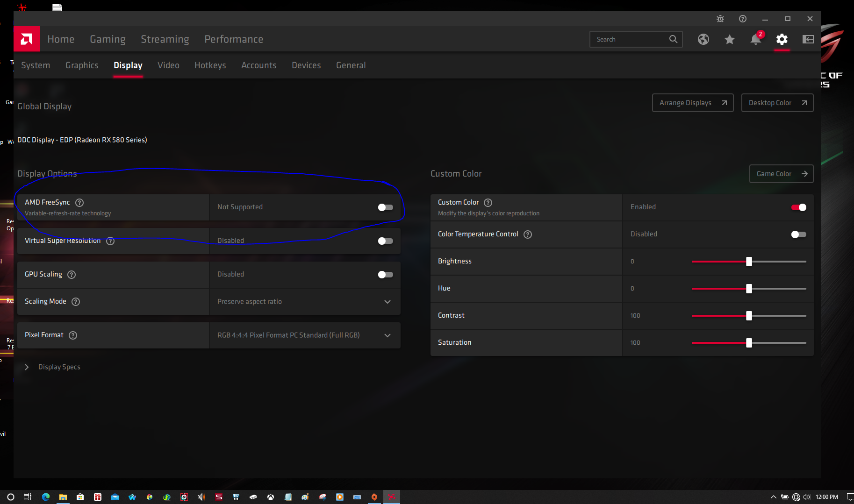Viewport: 854px width, 504px height.
Task: Click the search magnifier icon
Action: coord(673,39)
